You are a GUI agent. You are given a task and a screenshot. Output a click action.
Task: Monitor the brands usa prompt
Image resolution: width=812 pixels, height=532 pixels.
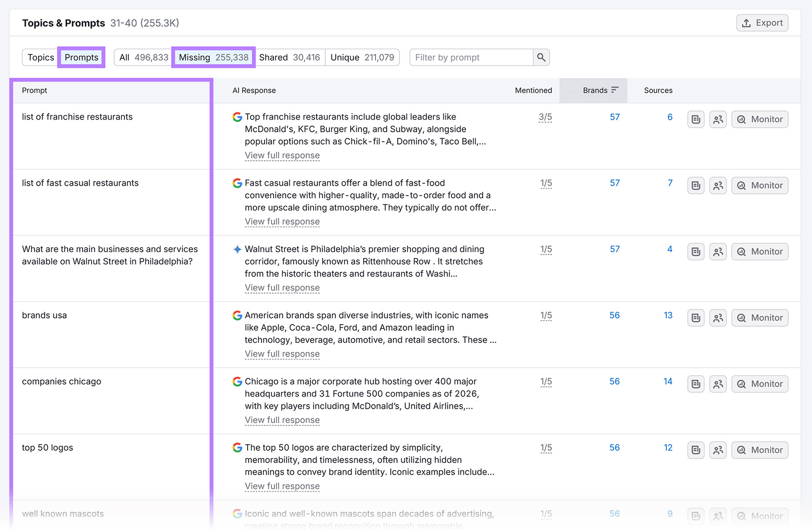[760, 318]
